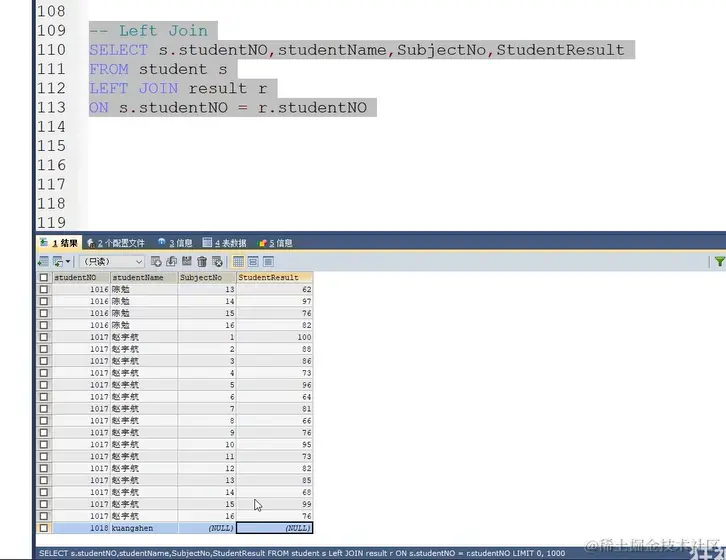Sort by the studentNO column header
This screenshot has width=726, height=560.
(81, 277)
